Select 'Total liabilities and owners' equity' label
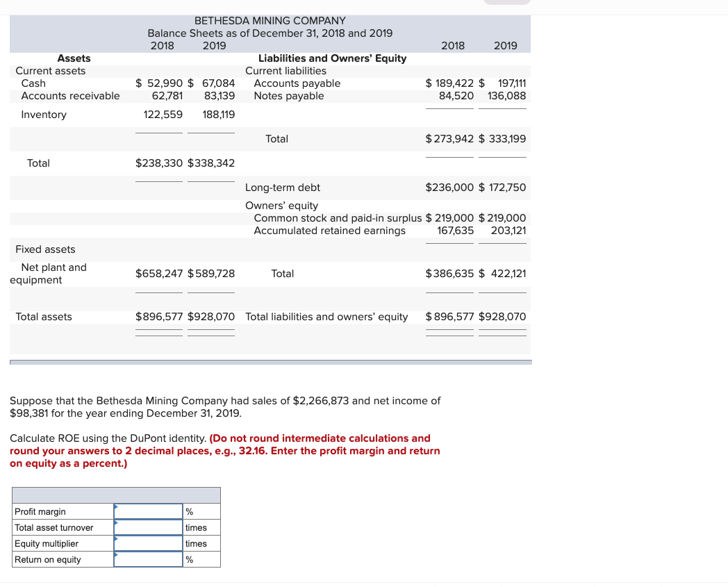Screen dimensions: 728x587 [x=326, y=317]
